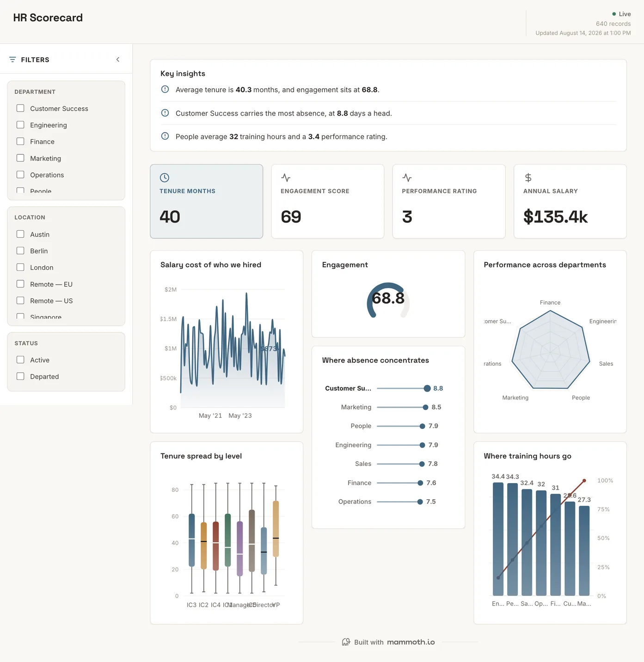This screenshot has height=662, width=644.
Task: Click the 100% axis label on training chart
Action: [x=605, y=481]
